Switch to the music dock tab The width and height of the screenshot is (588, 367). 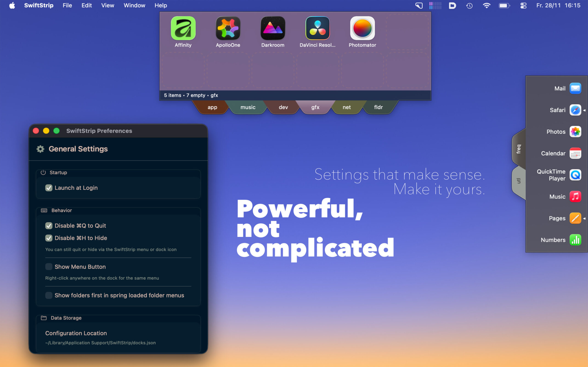(248, 107)
